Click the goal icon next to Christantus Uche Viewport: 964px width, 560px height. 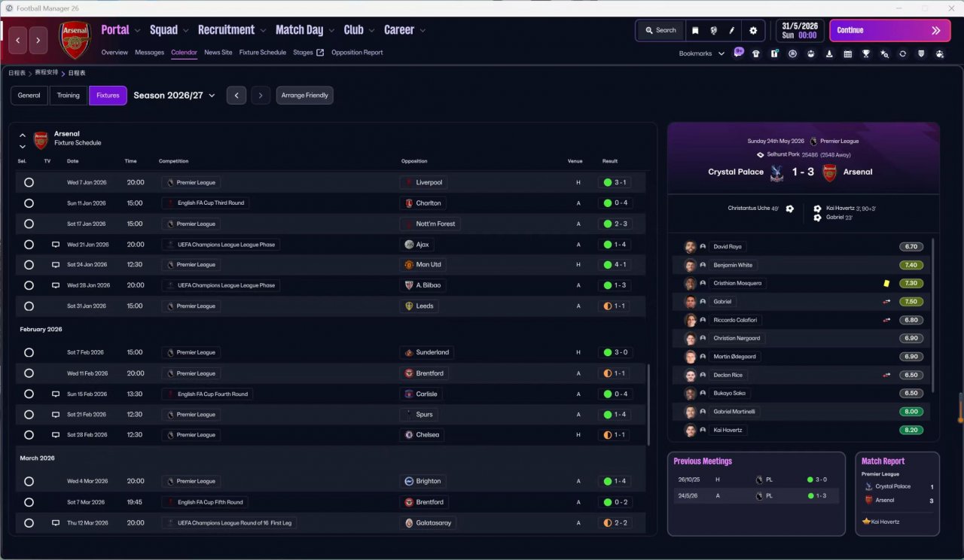(x=789, y=208)
